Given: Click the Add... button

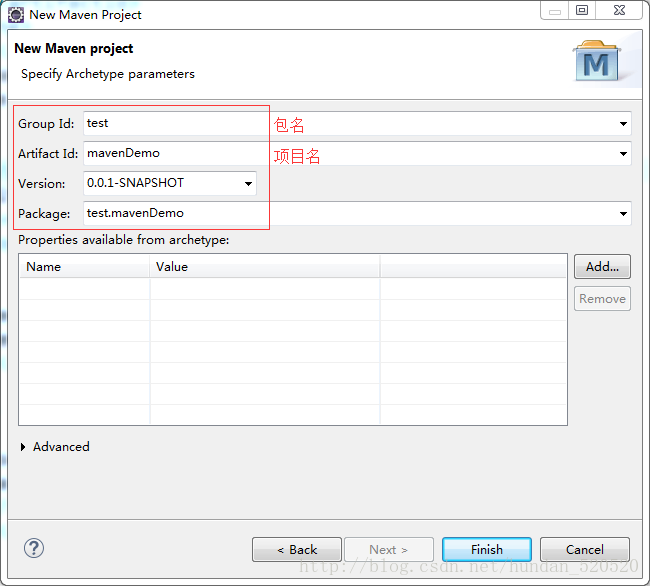Looking at the screenshot, I should click(602, 266).
